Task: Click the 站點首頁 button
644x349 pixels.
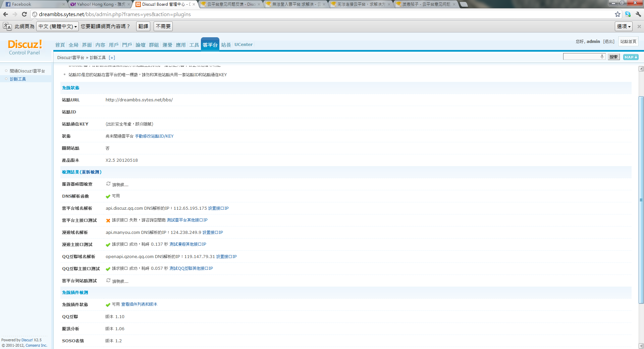Action: 628,41
